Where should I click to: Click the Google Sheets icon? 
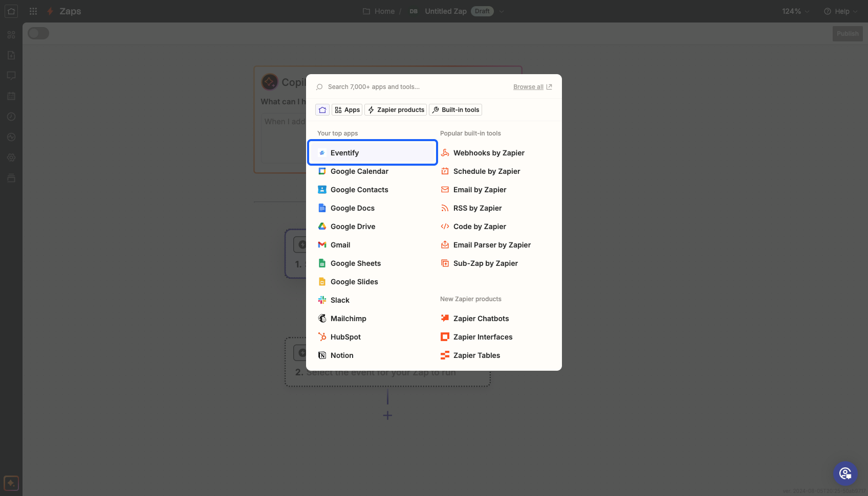point(322,263)
